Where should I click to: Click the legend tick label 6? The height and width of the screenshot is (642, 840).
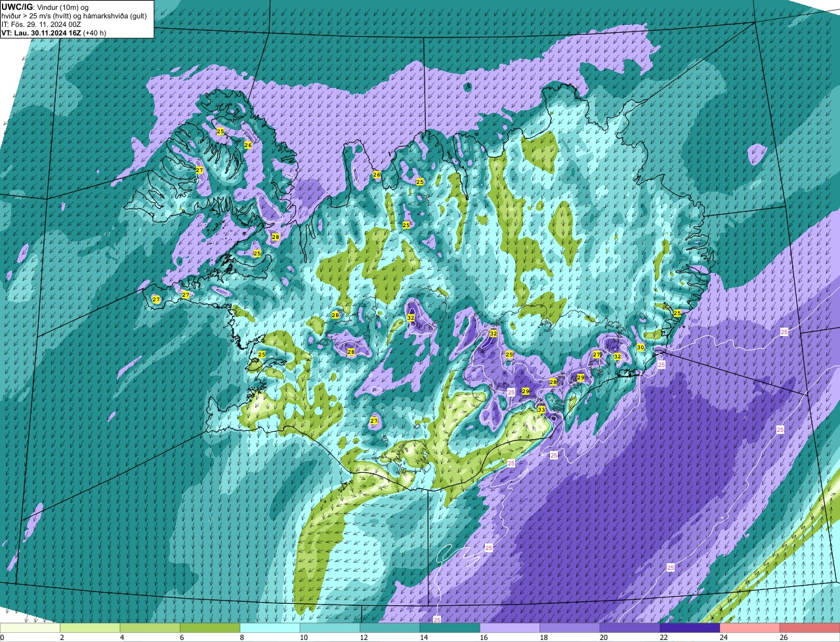click(x=182, y=637)
